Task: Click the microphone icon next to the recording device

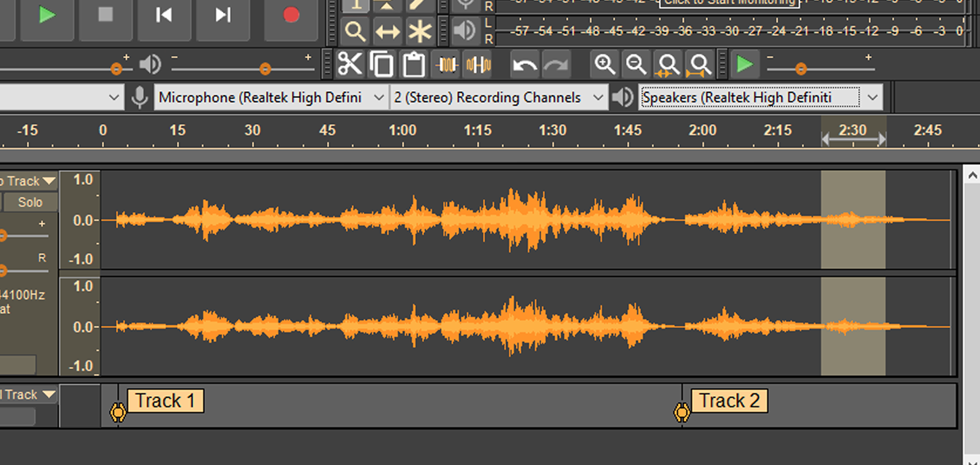Action: pyautogui.click(x=139, y=98)
